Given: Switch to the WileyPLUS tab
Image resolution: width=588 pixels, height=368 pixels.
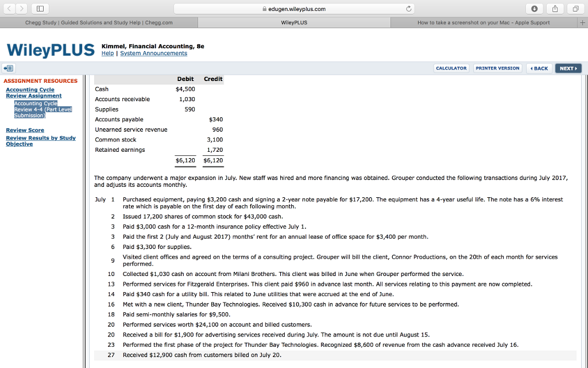Looking at the screenshot, I should click(294, 22).
